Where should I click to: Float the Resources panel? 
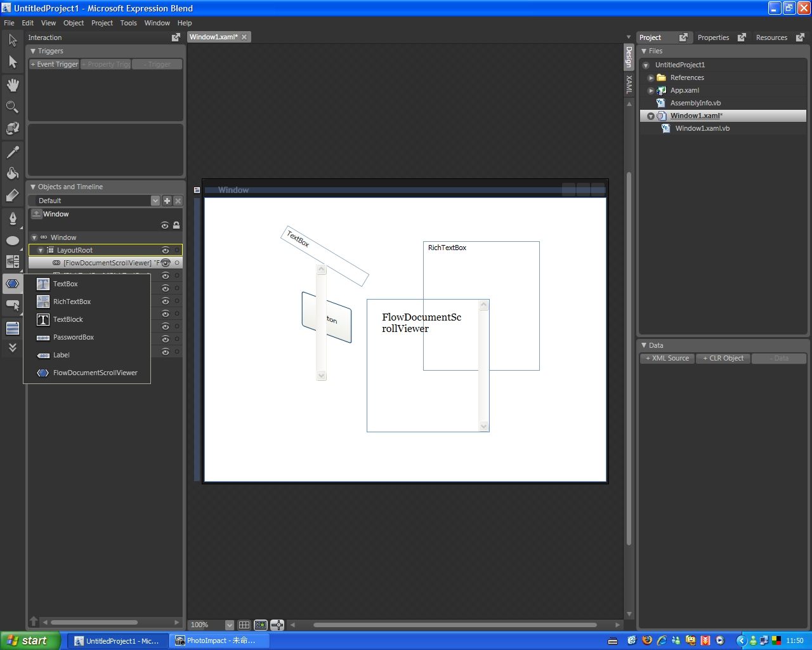[800, 37]
